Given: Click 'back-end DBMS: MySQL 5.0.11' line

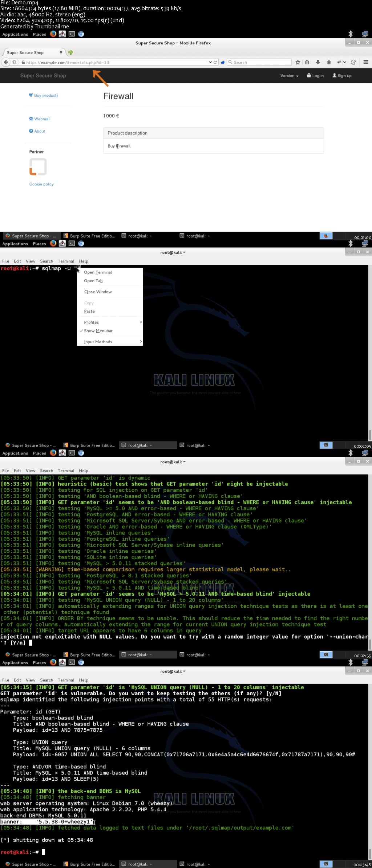Looking at the screenshot, I should (43, 816).
